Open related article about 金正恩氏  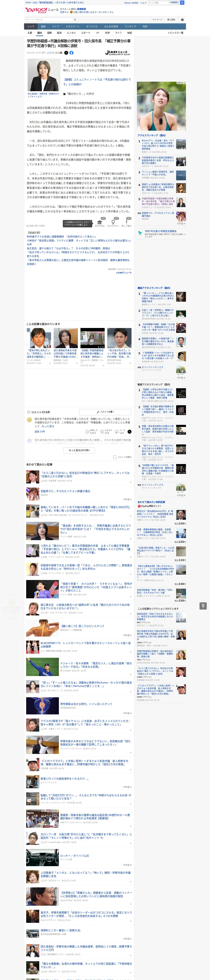(x=68, y=248)
